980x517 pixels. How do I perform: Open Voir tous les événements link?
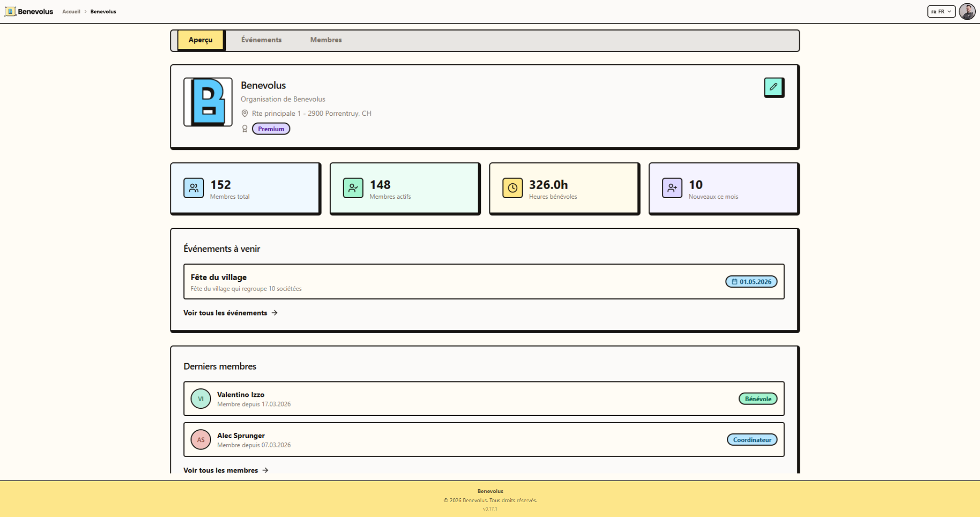231,313
